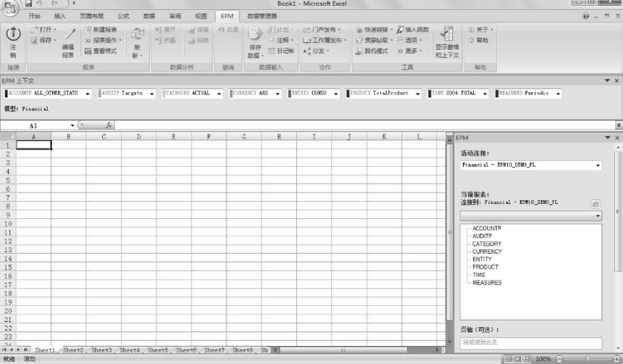Open the 活动连接 Financial connection dropdown
The height and width of the screenshot is (364, 623).
pos(598,165)
